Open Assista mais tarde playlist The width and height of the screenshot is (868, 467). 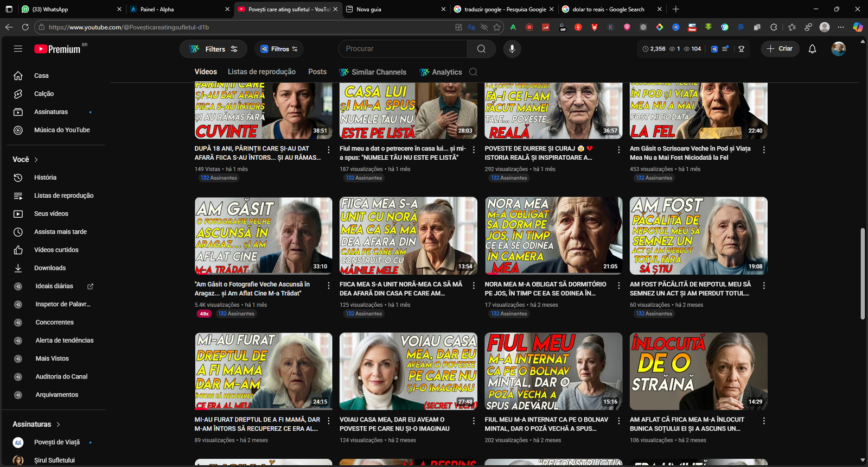click(x=60, y=232)
